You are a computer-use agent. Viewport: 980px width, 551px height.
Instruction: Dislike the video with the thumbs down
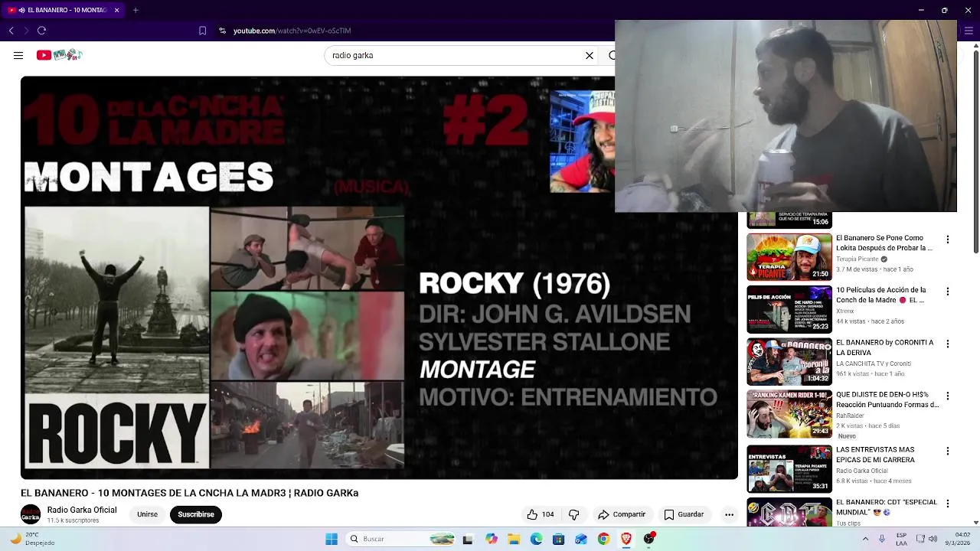[x=573, y=514]
